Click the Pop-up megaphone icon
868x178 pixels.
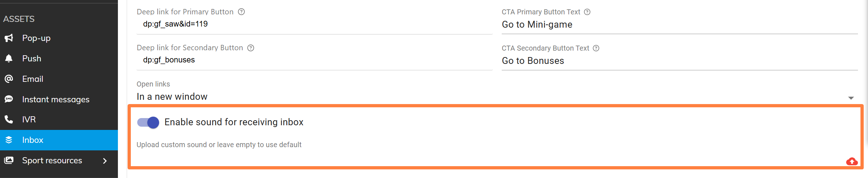point(9,38)
